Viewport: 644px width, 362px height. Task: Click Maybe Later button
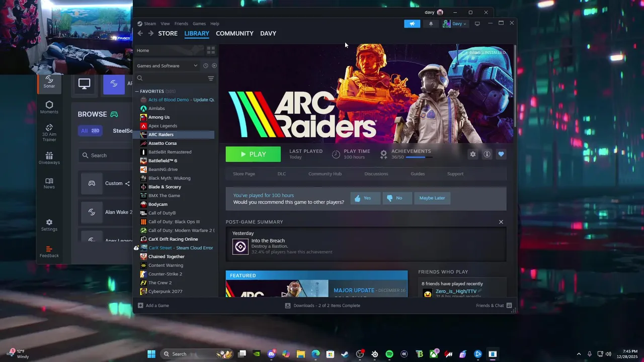pyautogui.click(x=432, y=198)
